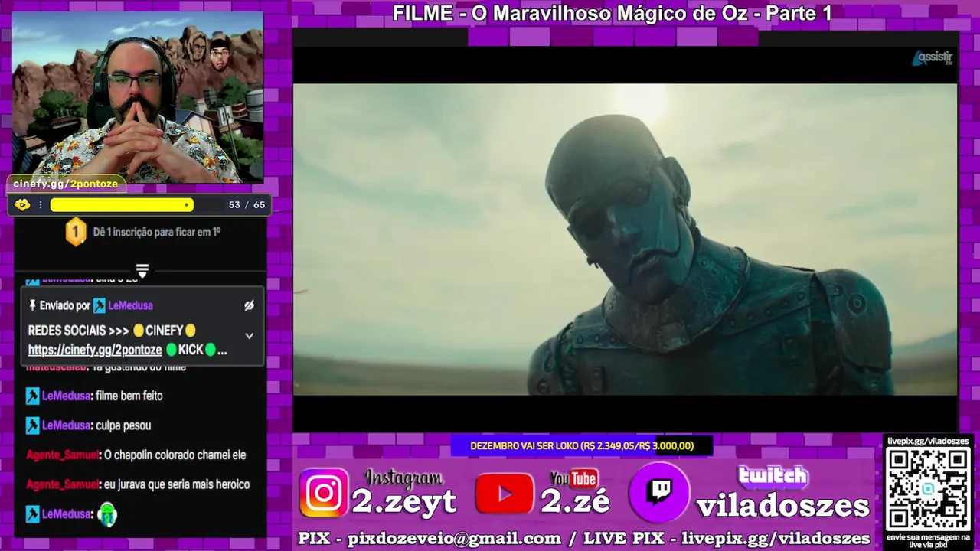Click 'REDES SOCIAIS >>>' text in pinned message
The height and width of the screenshot is (551, 980).
tap(79, 331)
